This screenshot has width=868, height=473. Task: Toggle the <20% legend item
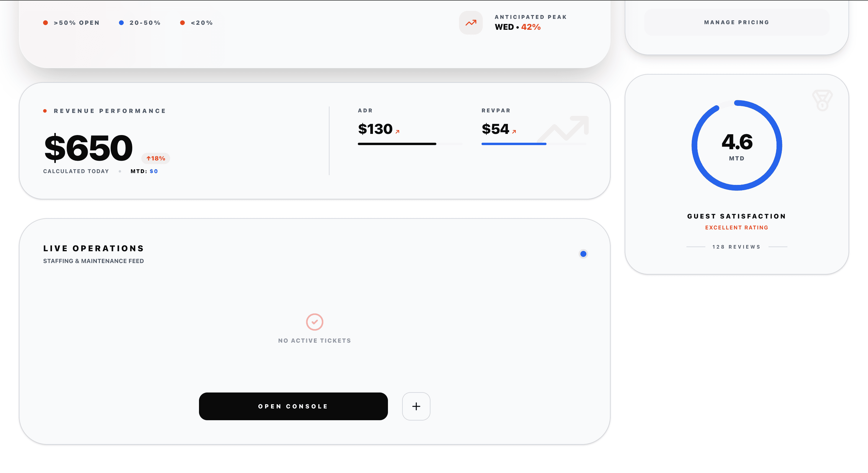click(197, 23)
